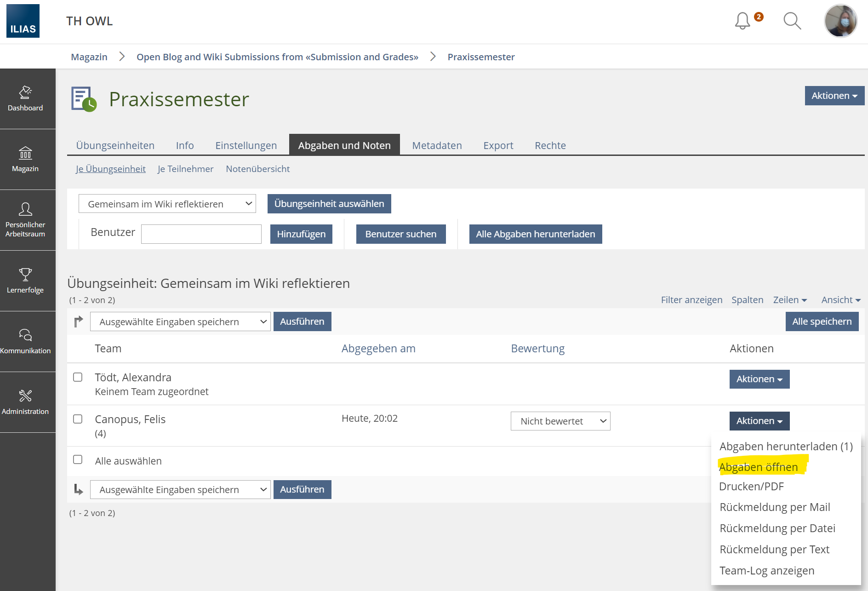The width and height of the screenshot is (868, 591).
Task: Open Kommunikation in the sidebar
Action: (25, 342)
